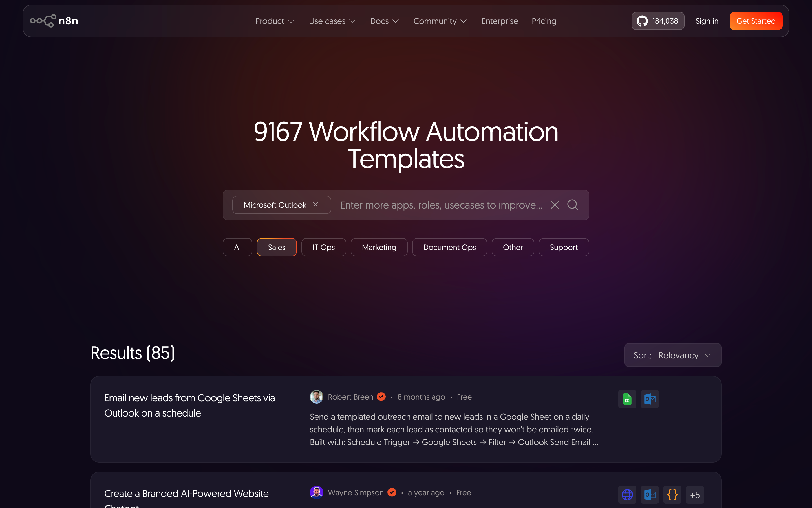The image size is (812, 508).
Task: Open the Sort Relevancy dropdown
Action: (672, 355)
